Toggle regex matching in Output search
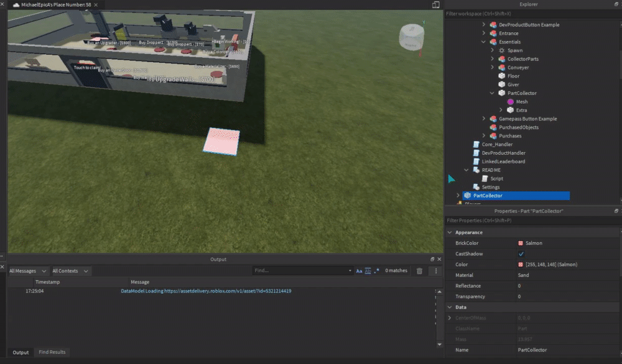Viewport: 622px width, 364px height. click(x=376, y=271)
